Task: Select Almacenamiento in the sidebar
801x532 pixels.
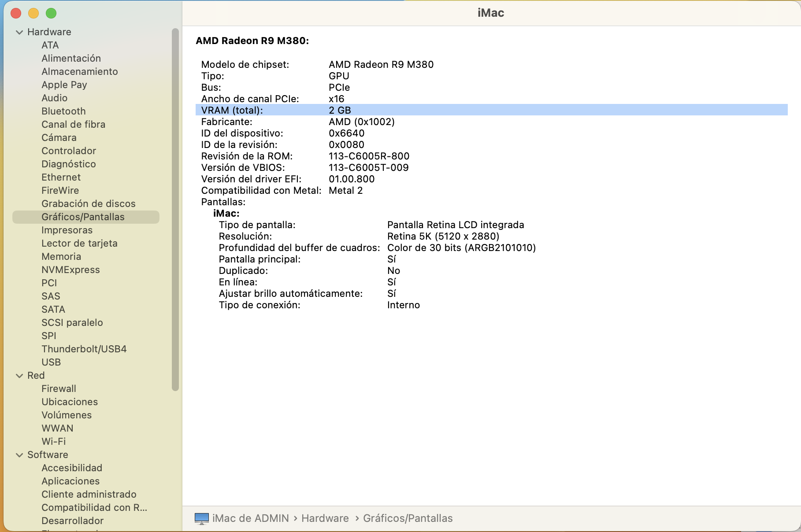Action: pos(79,71)
